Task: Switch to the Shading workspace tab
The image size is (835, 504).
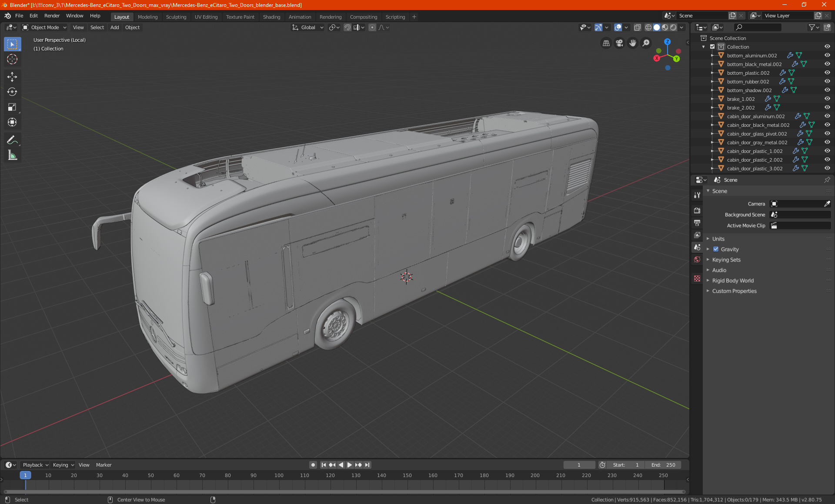Action: (x=271, y=17)
